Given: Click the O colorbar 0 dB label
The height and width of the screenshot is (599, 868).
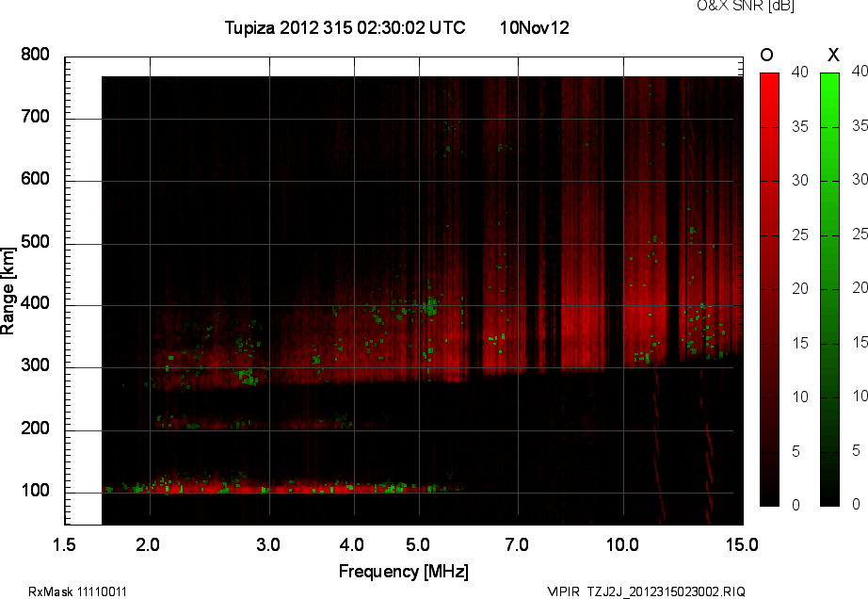Looking at the screenshot, I should pos(796,505).
